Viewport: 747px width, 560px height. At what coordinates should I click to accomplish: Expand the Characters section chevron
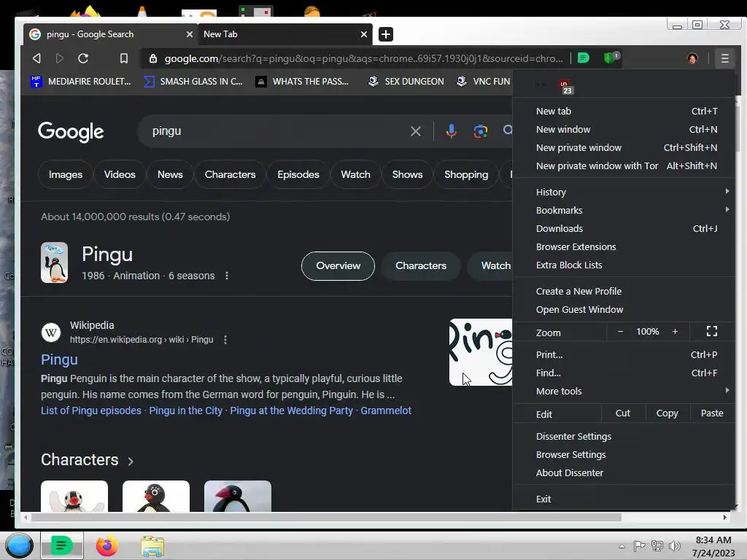pyautogui.click(x=131, y=461)
